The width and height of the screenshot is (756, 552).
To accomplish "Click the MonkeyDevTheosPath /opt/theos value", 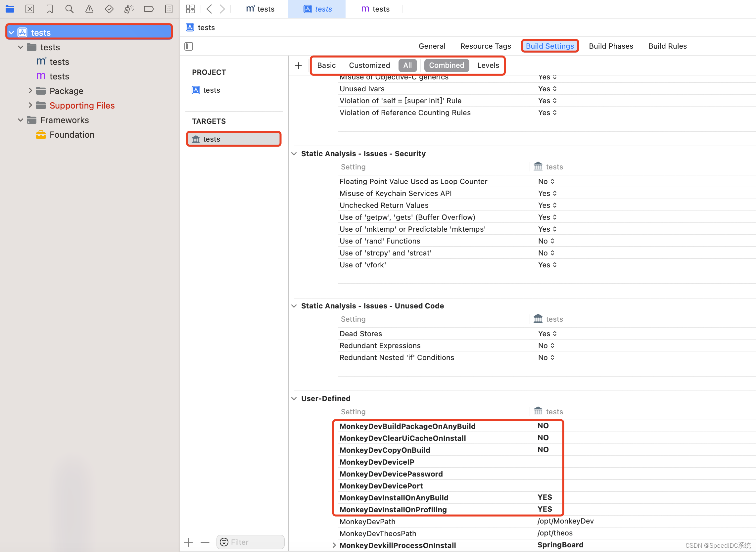I will (555, 533).
